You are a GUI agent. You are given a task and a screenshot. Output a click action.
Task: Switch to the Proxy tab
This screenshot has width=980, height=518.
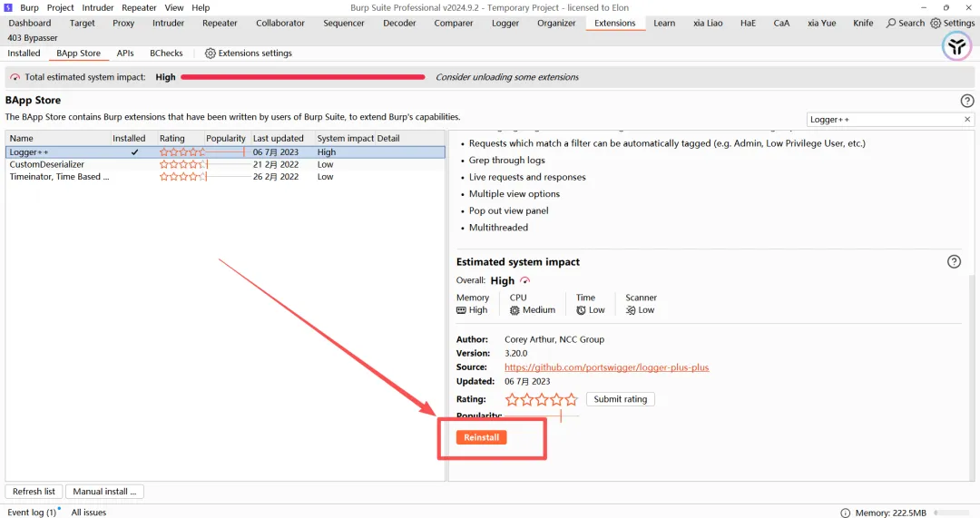click(123, 23)
